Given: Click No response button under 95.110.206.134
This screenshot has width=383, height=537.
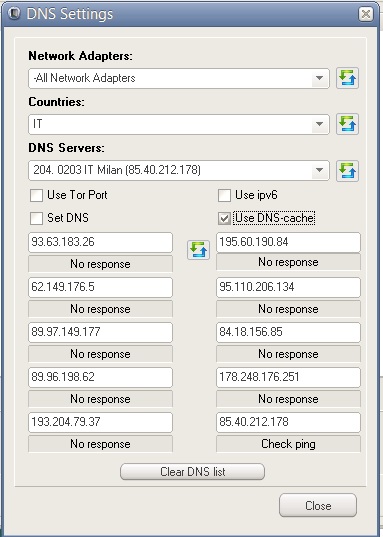Looking at the screenshot, I should [x=288, y=309].
